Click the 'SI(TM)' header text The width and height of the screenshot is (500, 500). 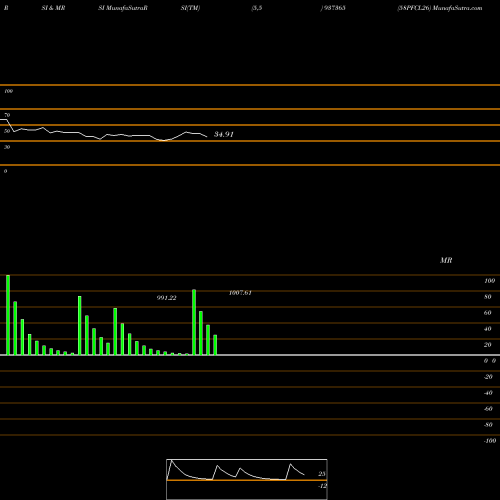tap(190, 8)
